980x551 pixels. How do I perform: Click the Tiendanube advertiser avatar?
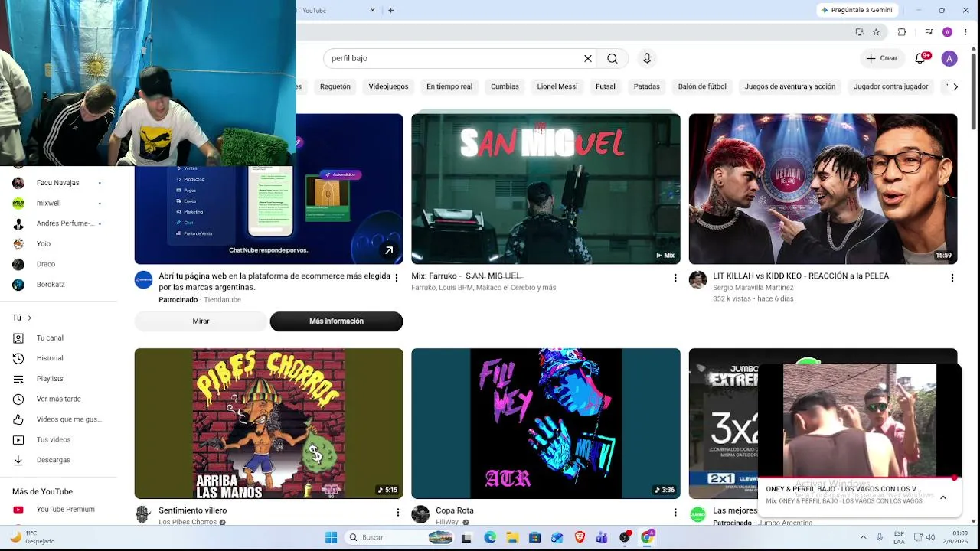(x=143, y=279)
